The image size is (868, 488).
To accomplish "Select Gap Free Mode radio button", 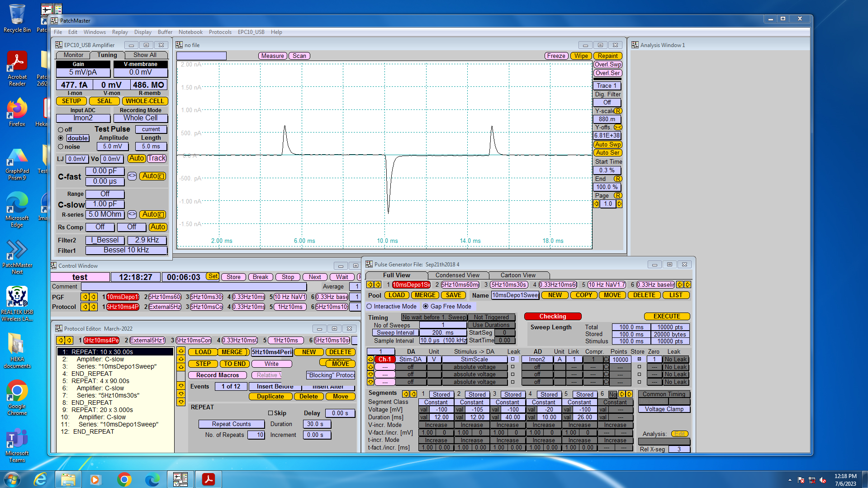I will [x=426, y=306].
